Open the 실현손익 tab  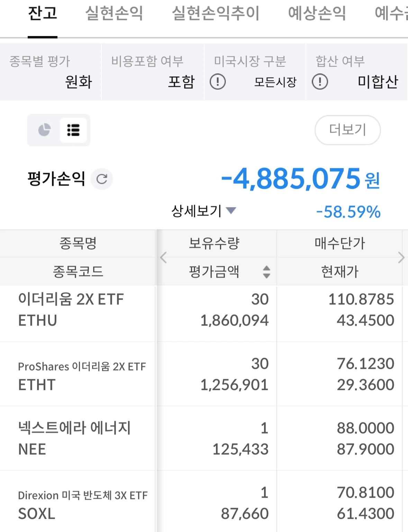tap(114, 13)
